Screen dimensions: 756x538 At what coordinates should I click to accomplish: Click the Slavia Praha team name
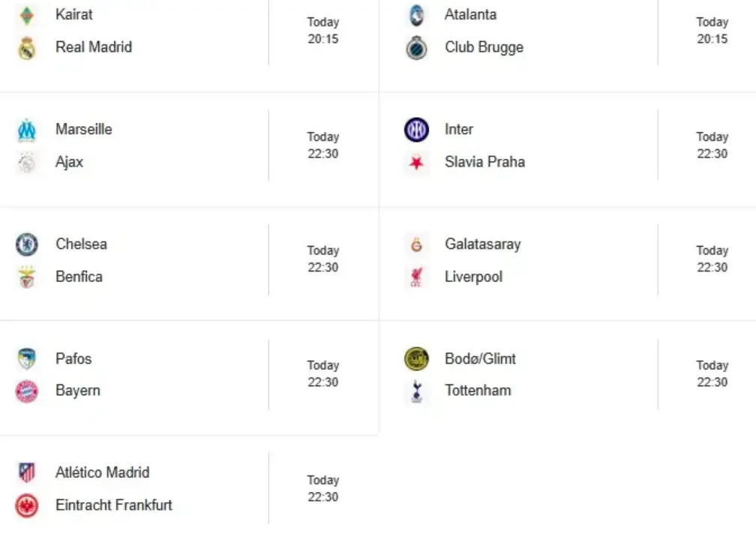pyautogui.click(x=484, y=162)
